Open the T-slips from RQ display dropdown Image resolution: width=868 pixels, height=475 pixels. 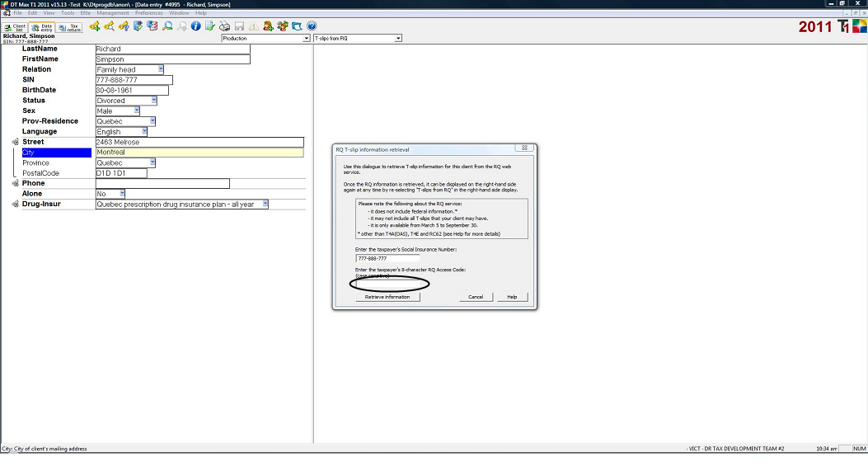click(398, 39)
